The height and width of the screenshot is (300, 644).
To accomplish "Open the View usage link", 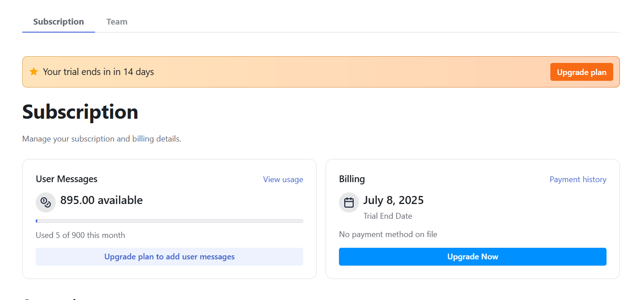I will tap(283, 179).
